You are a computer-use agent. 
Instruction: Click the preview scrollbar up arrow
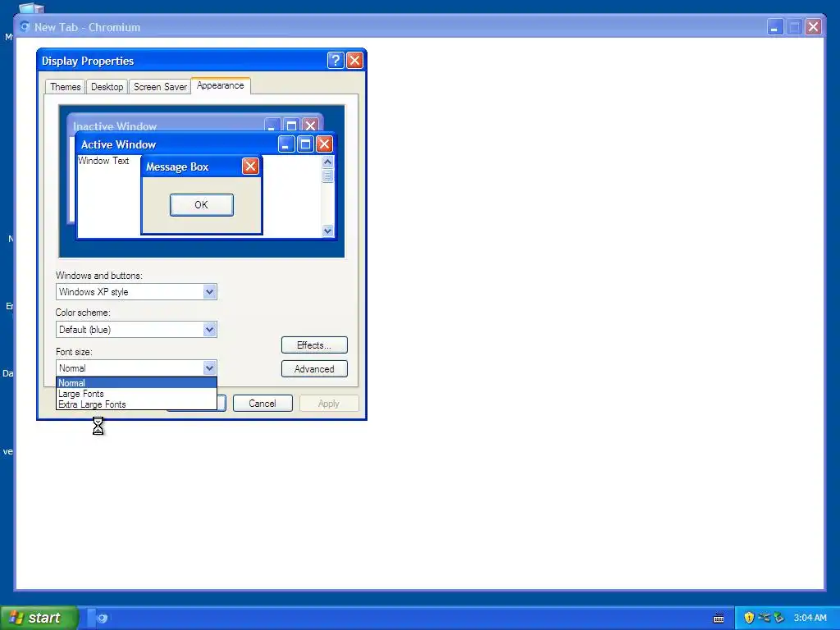[x=328, y=162]
